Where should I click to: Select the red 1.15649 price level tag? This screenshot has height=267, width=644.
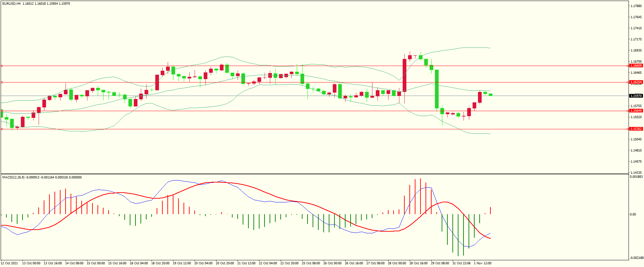[x=636, y=111]
